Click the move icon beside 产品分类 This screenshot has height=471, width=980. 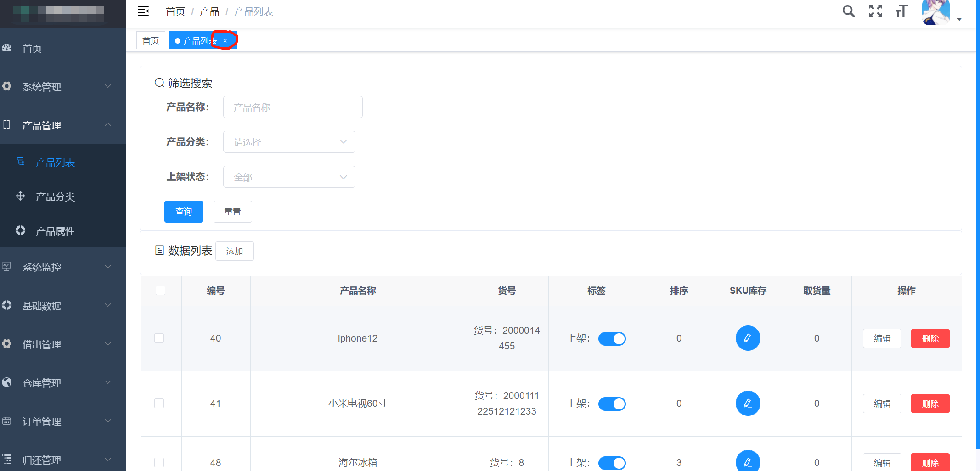click(21, 196)
